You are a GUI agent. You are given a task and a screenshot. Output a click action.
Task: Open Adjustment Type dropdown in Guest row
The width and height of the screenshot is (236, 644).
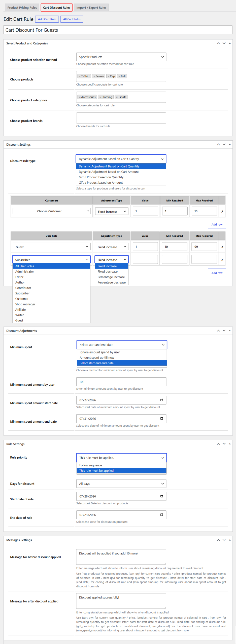click(112, 247)
